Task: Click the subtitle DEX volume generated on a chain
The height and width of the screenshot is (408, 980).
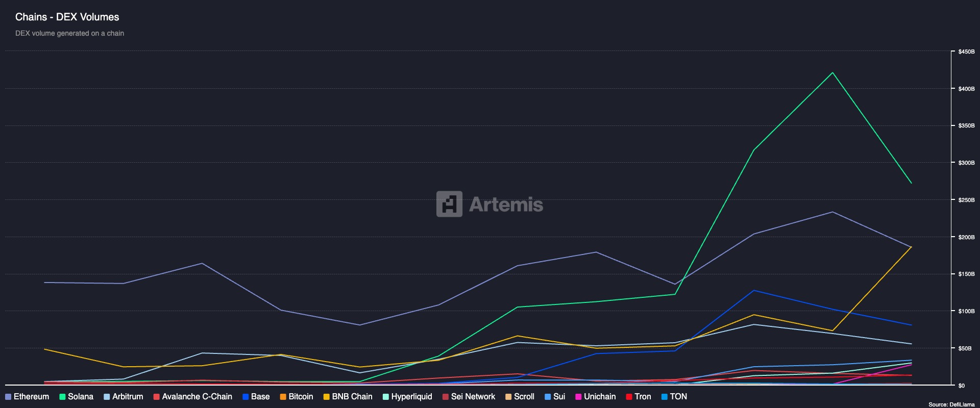Action: (x=69, y=33)
